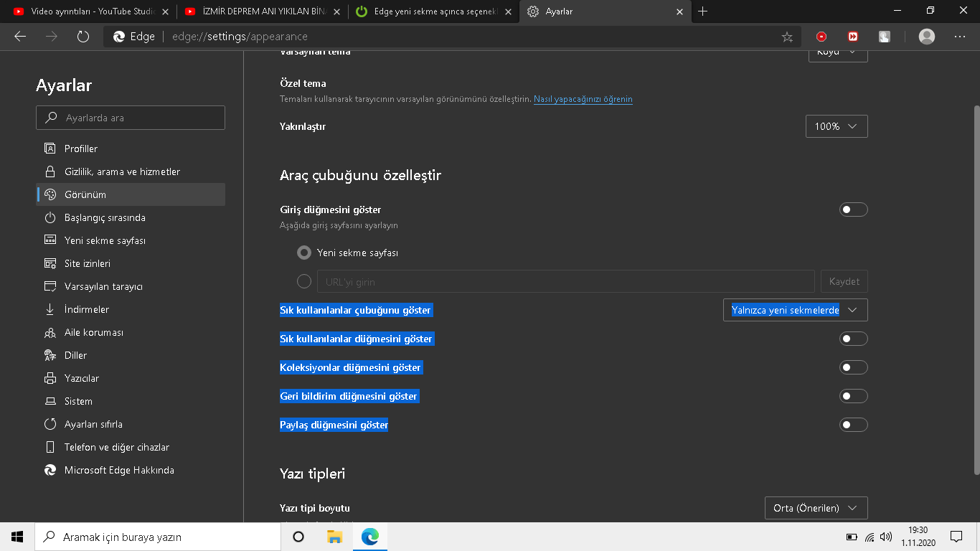Open the Nasıl yapacağınızı öğrenin link
980x551 pixels.
[583, 99]
